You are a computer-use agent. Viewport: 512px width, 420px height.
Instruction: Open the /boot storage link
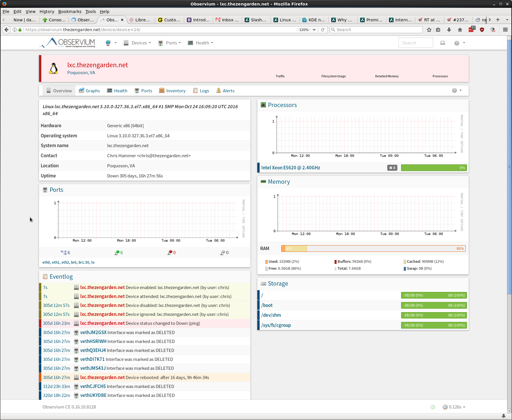pos(267,305)
